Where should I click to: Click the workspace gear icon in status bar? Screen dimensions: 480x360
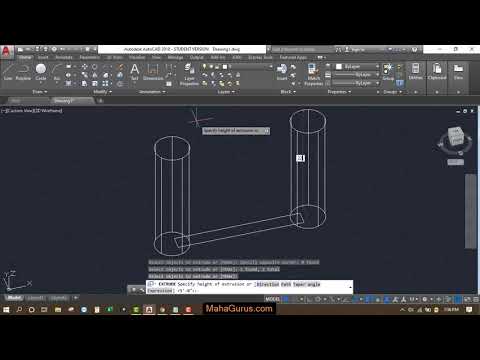[425, 299]
